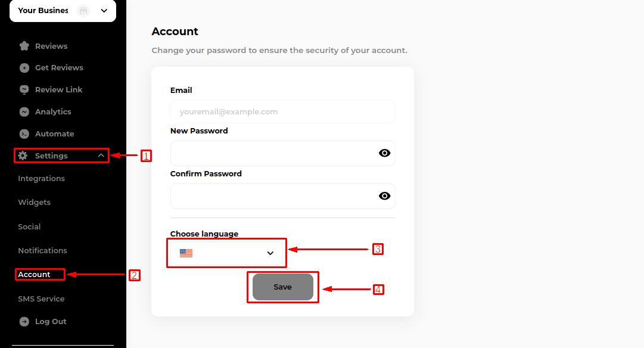Image resolution: width=644 pixels, height=348 pixels.
Task: Click the Review Link icon
Action: click(24, 90)
